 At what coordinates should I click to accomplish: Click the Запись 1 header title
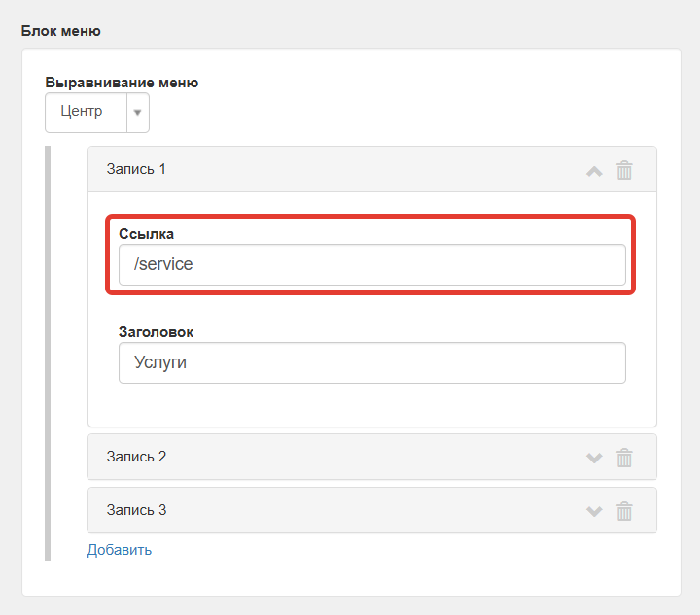click(x=136, y=169)
